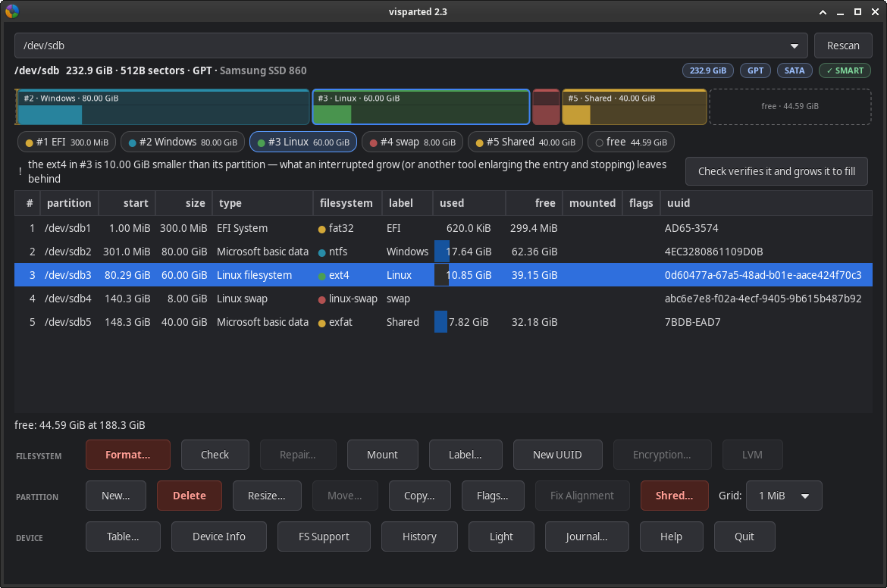The image size is (887, 588).
Task: Select the /dev/sdb1 row
Action: pyautogui.click(x=443, y=228)
